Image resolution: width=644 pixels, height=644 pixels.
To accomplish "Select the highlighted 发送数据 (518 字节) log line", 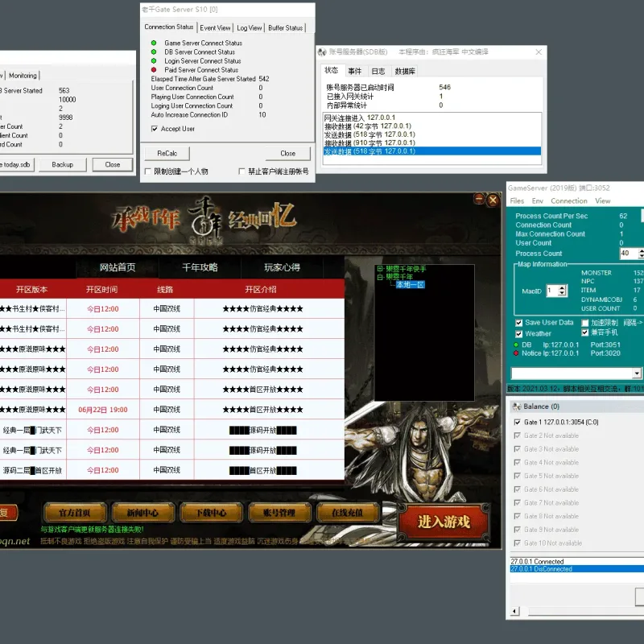I will (x=432, y=151).
